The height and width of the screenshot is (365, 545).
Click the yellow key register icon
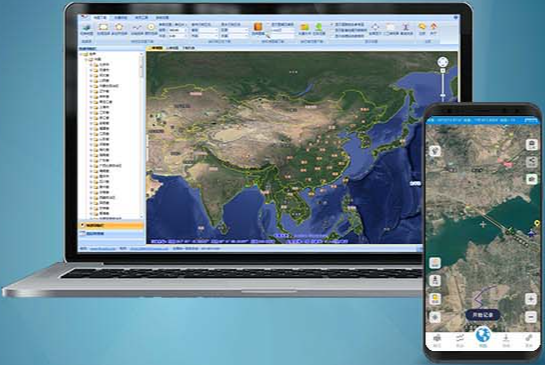[x=422, y=28]
